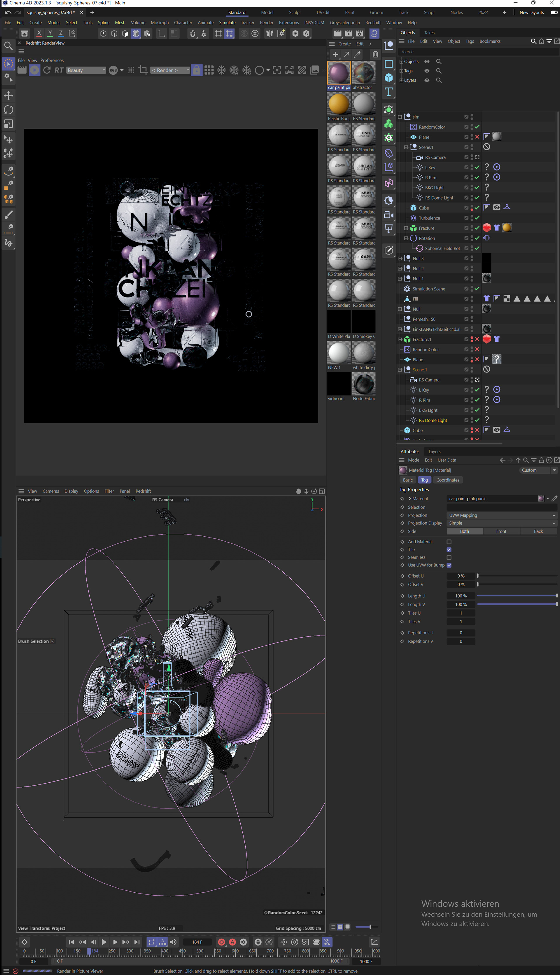Viewport: 560px width, 975px height.
Task: Collapse the Rotation object in tree
Action: tap(406, 238)
